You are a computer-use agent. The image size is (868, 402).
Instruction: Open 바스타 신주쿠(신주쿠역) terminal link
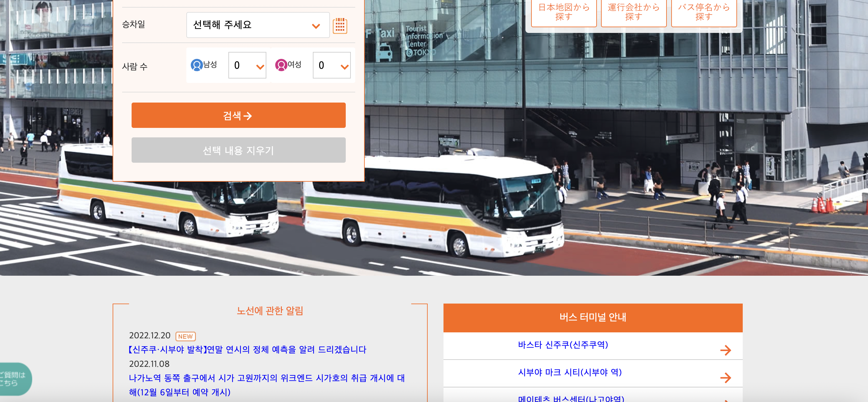pos(563,345)
